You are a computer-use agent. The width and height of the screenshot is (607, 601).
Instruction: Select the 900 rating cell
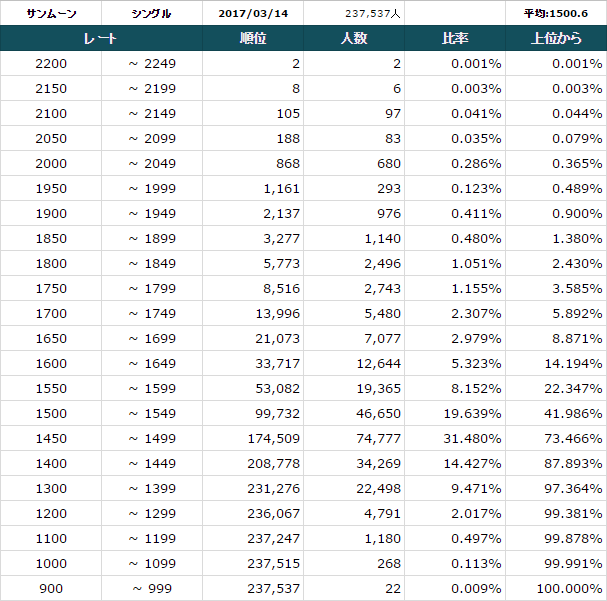[51, 589]
